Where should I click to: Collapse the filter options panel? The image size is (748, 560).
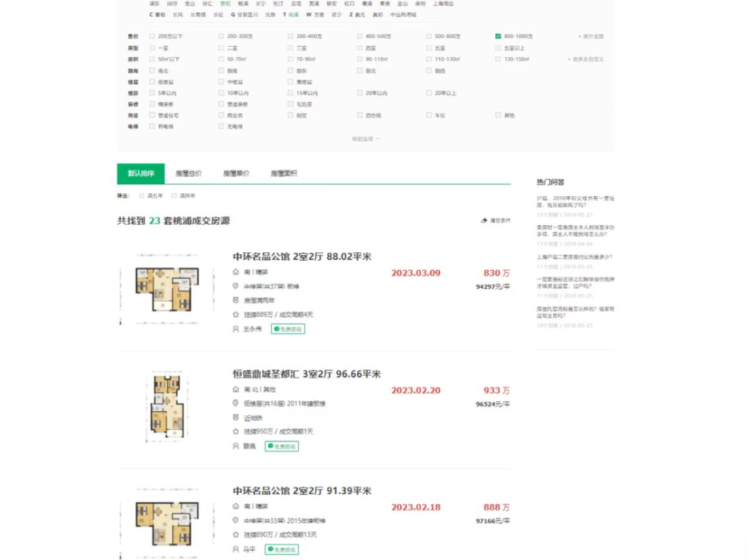click(366, 139)
